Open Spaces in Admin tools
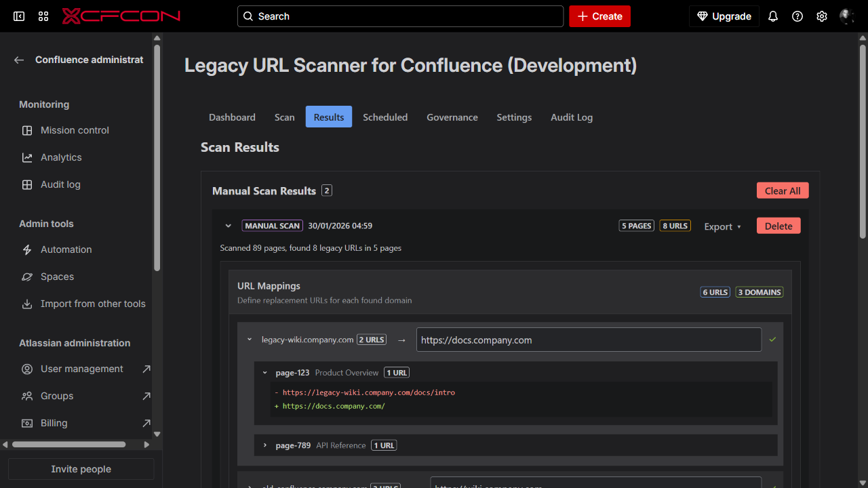 click(57, 277)
